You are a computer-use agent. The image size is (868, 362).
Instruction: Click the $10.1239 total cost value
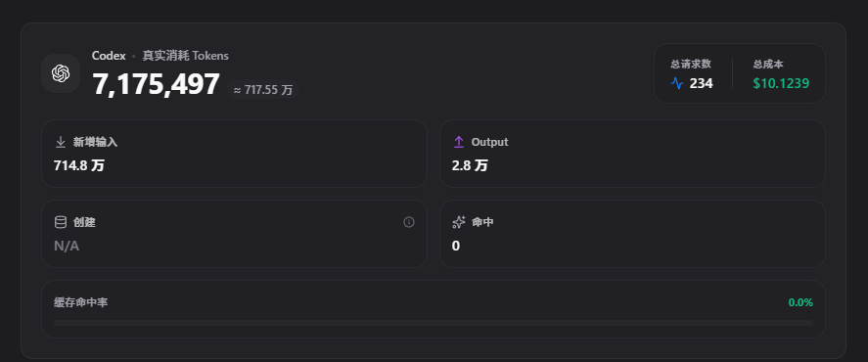pos(781,83)
